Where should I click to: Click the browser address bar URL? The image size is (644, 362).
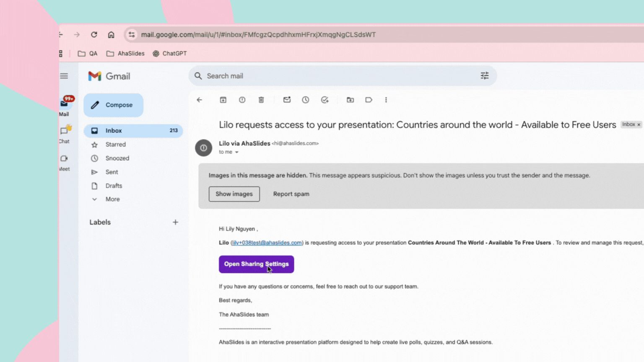pos(258,35)
